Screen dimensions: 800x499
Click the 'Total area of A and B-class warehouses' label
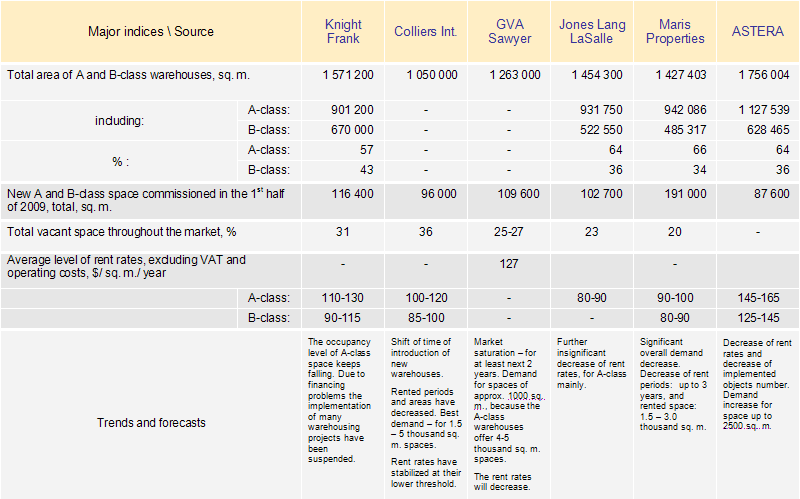(128, 75)
